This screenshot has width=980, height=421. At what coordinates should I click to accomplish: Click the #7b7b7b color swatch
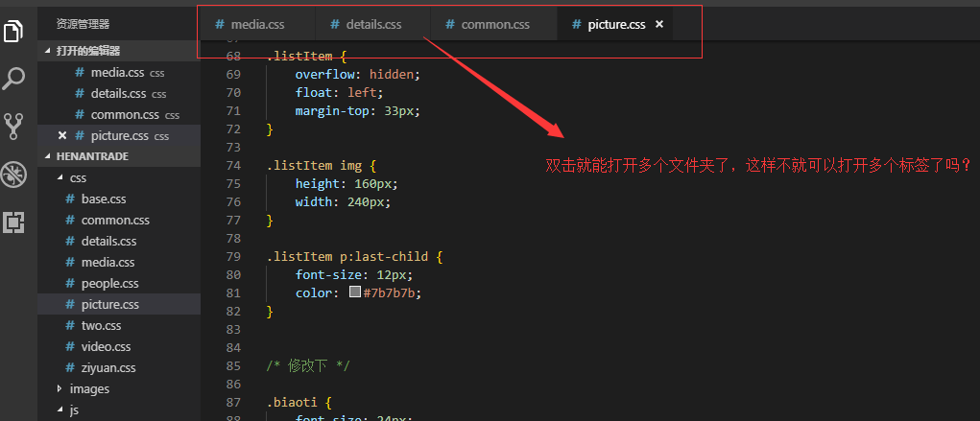pyautogui.click(x=355, y=292)
